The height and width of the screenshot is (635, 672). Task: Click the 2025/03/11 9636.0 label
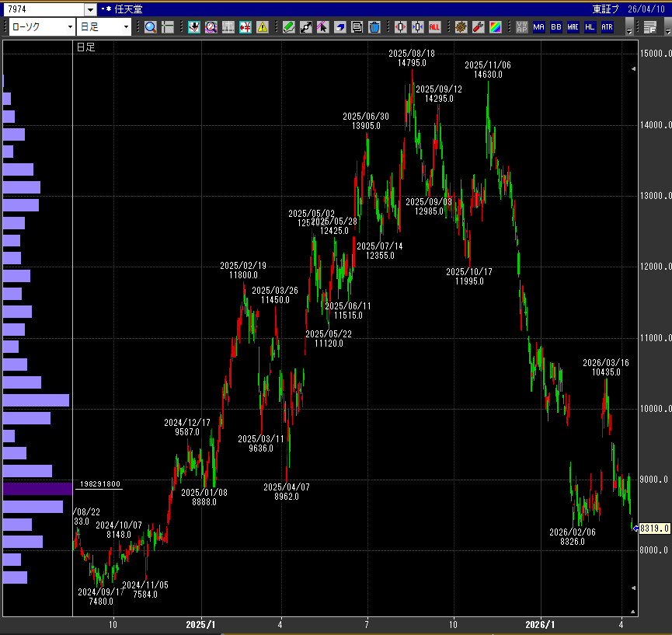pos(261,444)
